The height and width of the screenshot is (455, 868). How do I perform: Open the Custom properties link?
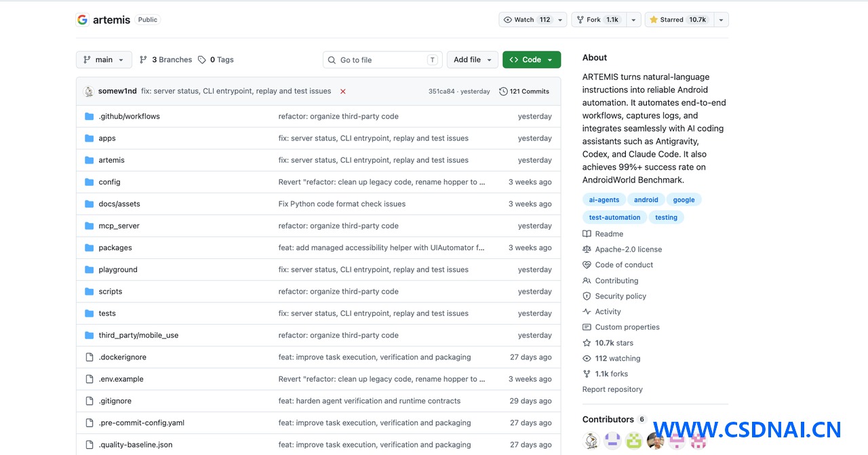[627, 328]
